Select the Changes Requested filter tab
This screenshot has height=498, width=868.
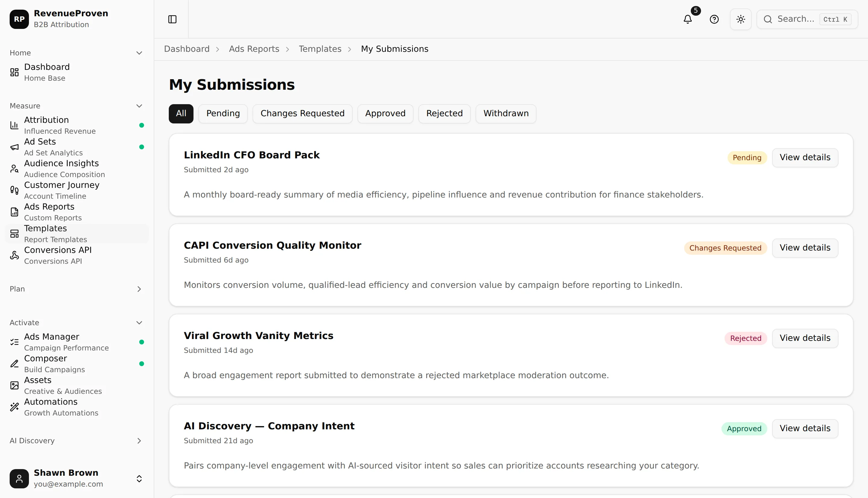point(303,114)
